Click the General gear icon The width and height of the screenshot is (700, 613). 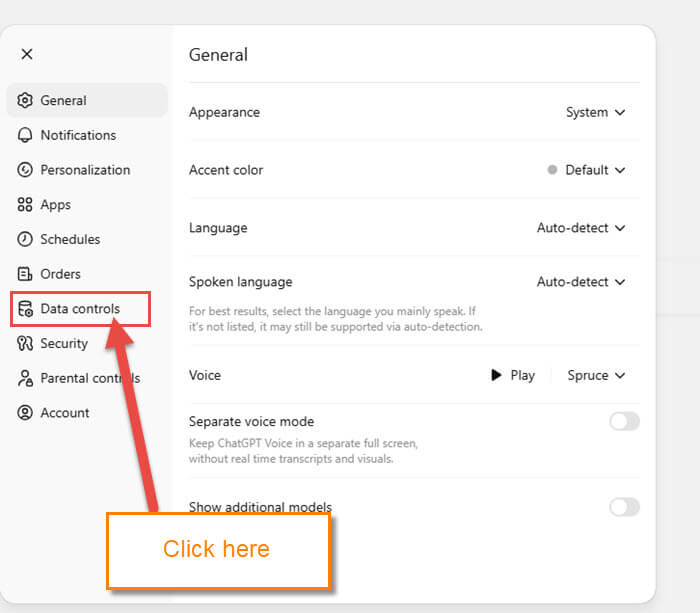point(25,101)
